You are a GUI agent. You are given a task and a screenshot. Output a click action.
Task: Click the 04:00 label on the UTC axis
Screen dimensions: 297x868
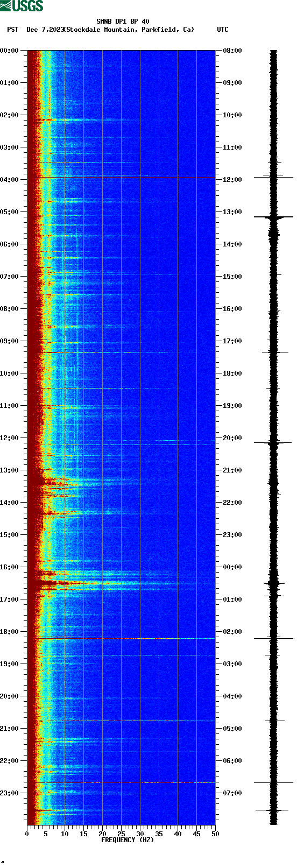pos(232,696)
